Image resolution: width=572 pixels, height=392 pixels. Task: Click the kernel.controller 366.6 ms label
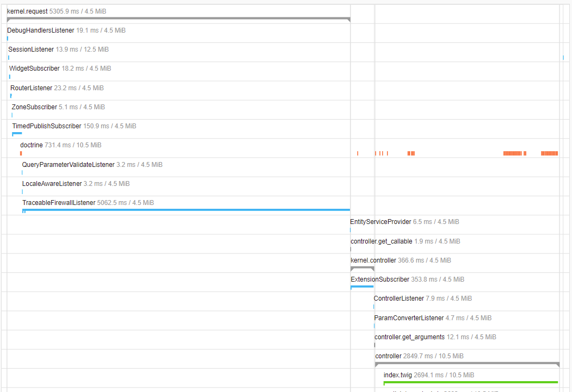(401, 260)
